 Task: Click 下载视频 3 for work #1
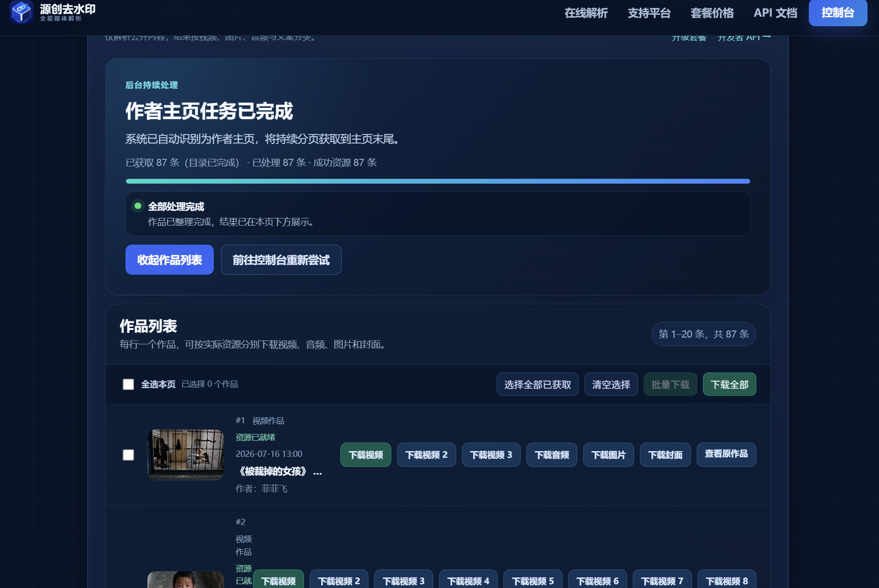click(491, 455)
